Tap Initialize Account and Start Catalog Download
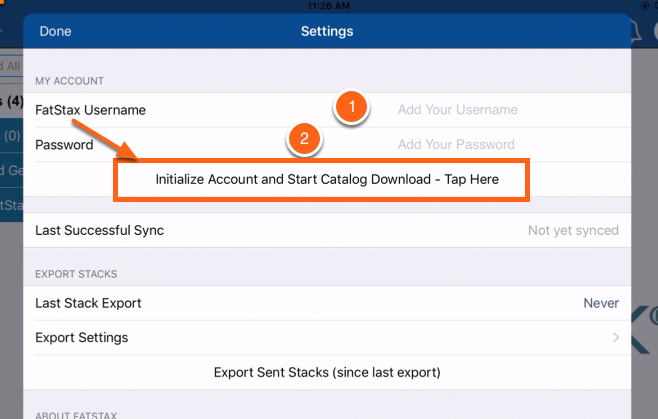Image resolution: width=658 pixels, height=419 pixels. 327,179
